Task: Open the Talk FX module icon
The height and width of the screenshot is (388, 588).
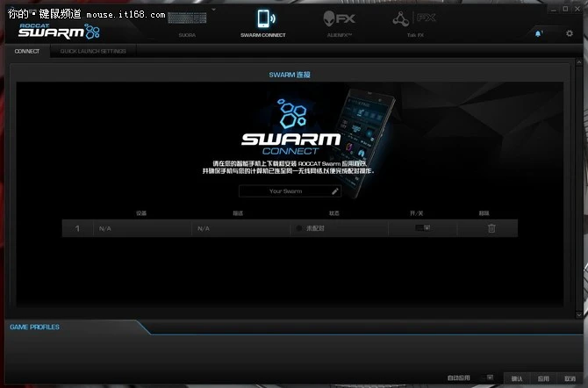Action: tap(413, 18)
